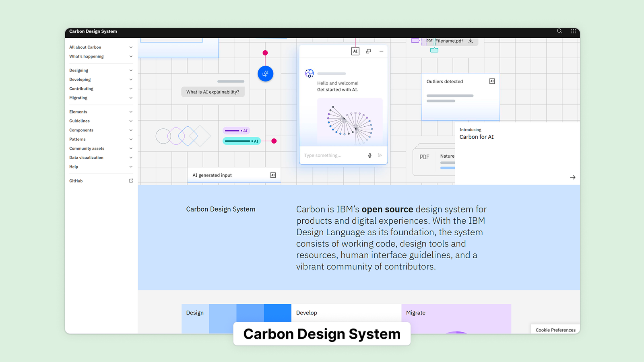Open Patterns in sidebar
Viewport: 644px width, 362px height.
coord(101,139)
